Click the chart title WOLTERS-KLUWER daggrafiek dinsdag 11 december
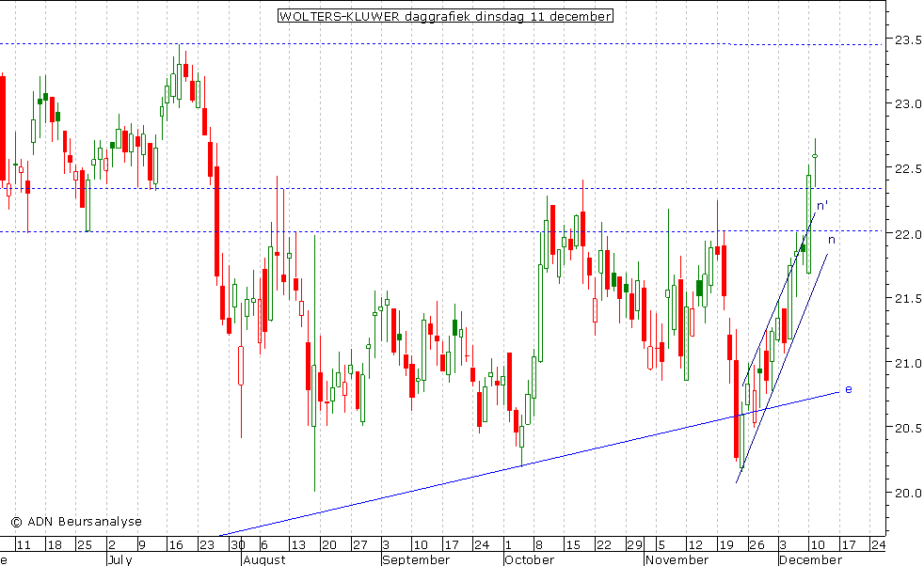 tap(445, 16)
